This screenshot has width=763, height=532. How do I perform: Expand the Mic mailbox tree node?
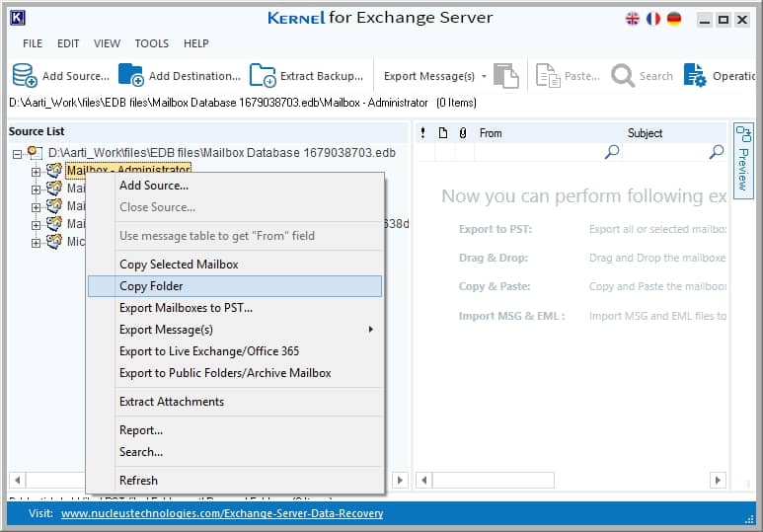click(36, 243)
